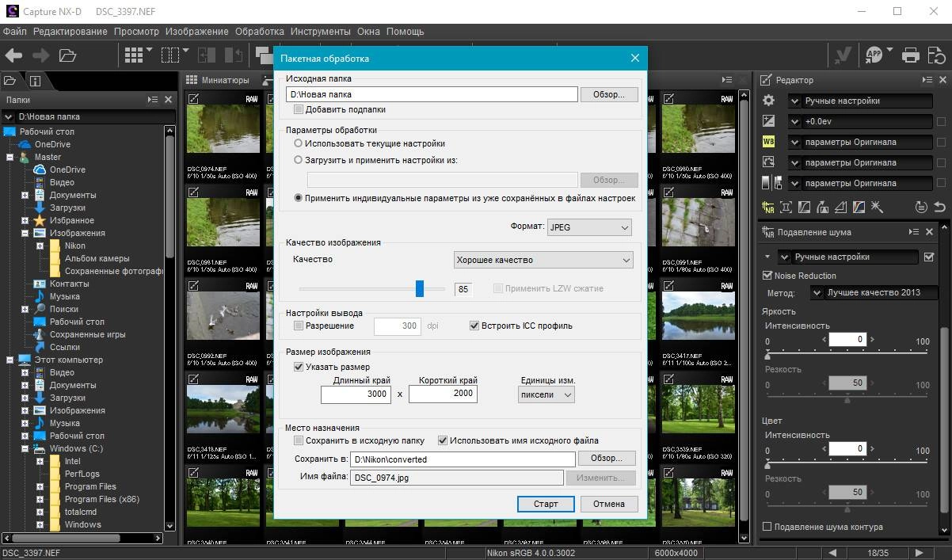Open the 'Редактирование' menu
Image resolution: width=952 pixels, height=560 pixels.
70,32
